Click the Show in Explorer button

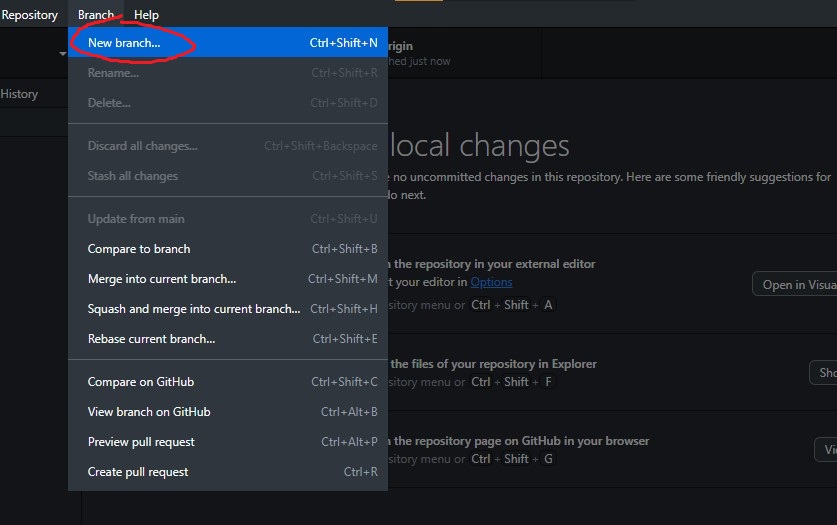(x=824, y=372)
